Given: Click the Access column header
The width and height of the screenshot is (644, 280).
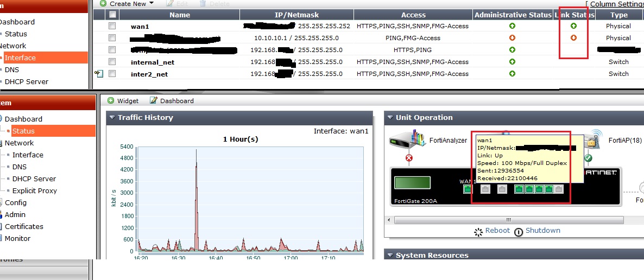Looking at the screenshot, I should click(x=413, y=15).
